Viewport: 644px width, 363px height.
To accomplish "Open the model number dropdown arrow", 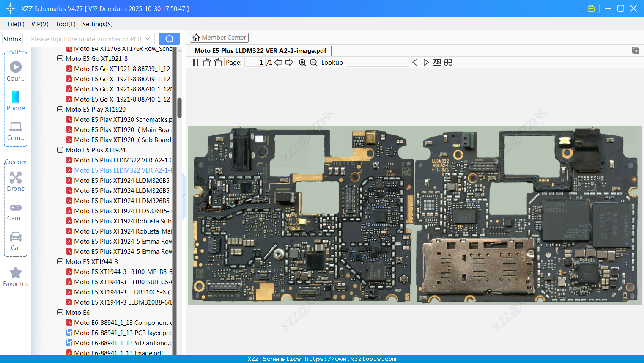I will coord(148,39).
